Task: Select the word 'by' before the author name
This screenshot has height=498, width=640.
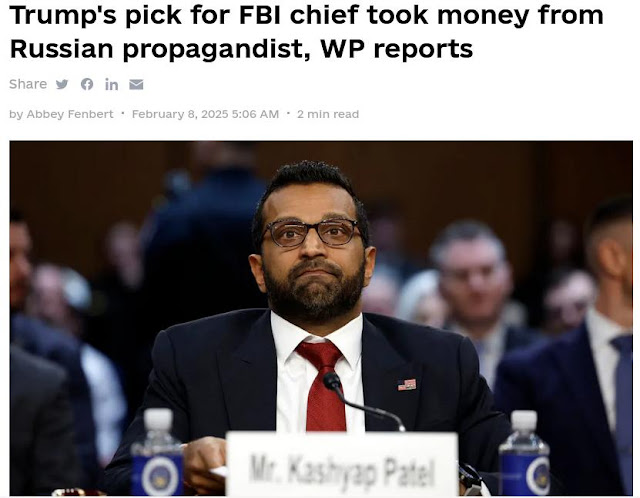Action: [16, 114]
